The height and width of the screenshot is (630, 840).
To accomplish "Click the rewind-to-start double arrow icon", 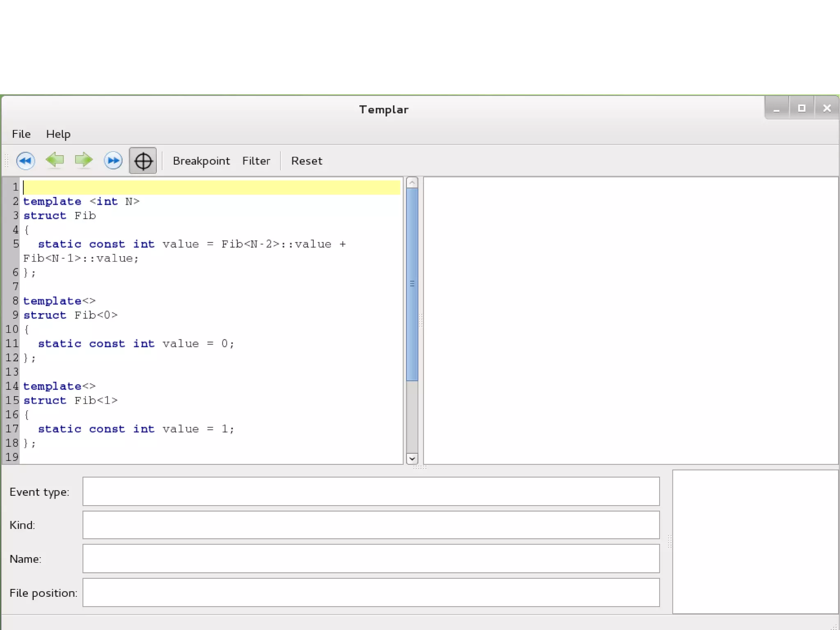I will [x=25, y=160].
